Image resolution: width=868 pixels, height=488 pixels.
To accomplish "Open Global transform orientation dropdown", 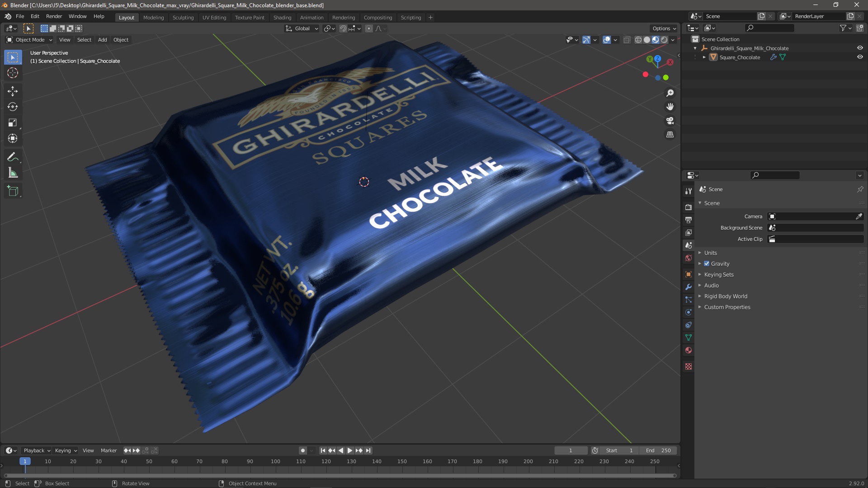I will 302,28.
